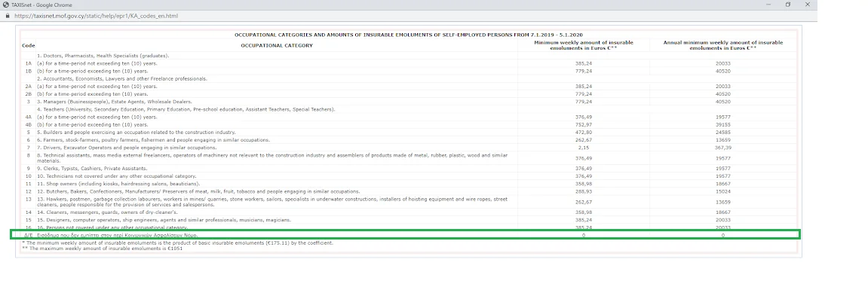868x299 pixels.
Task: Select row '1. Doctors, Pharmacists, Health Specialists'
Action: [x=103, y=56]
